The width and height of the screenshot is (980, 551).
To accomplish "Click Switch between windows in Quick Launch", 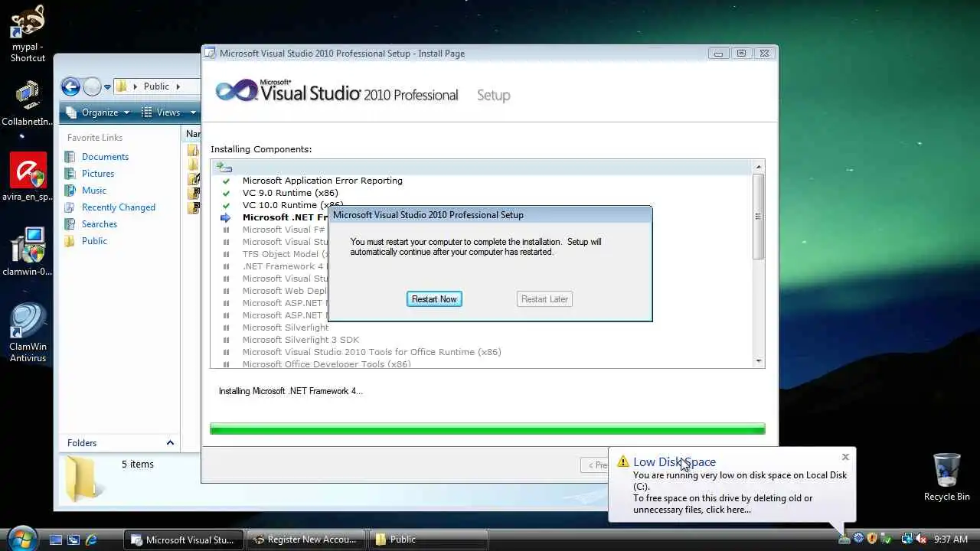I will tap(73, 540).
